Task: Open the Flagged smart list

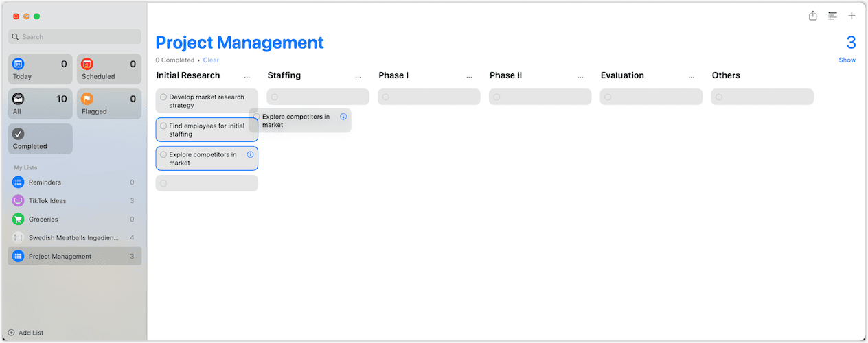Action: pos(109,104)
